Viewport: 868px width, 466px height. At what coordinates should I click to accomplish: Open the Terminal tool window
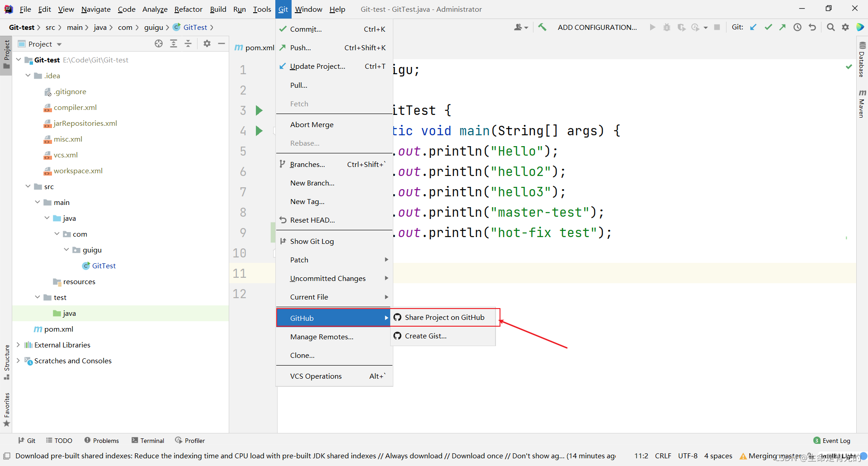[148, 441]
